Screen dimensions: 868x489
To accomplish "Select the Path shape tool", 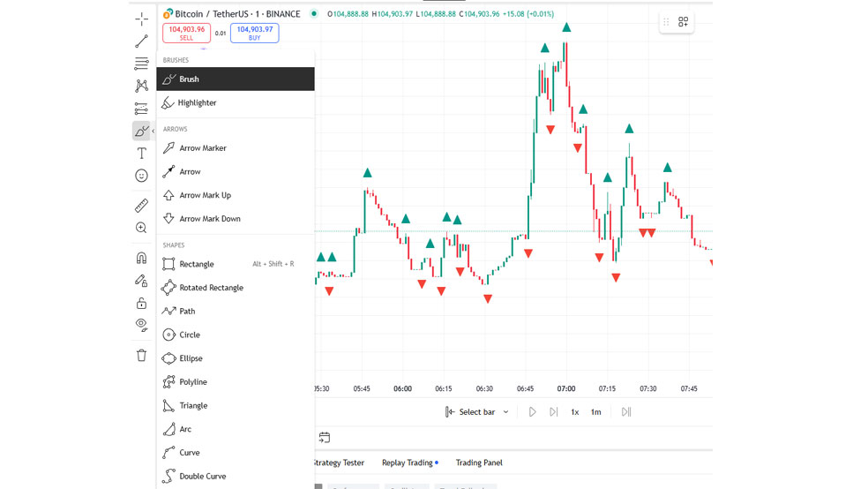I will 236,312.
